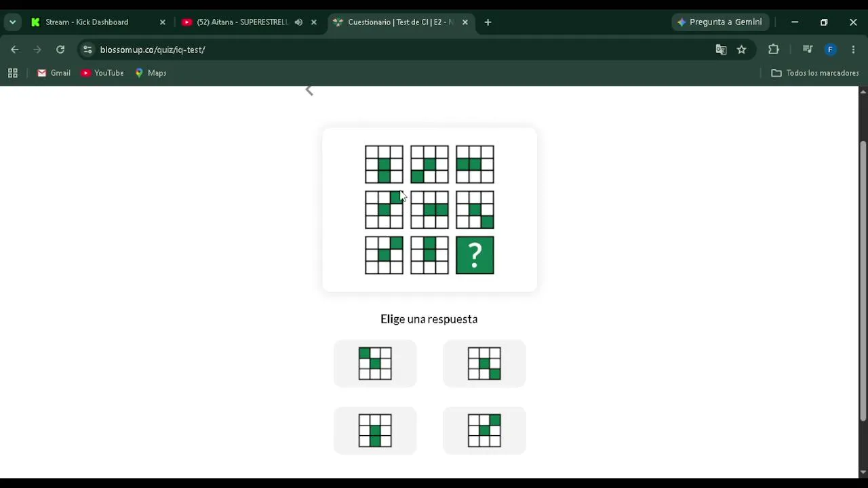The width and height of the screenshot is (868, 488).
Task: Translate this page icon
Action: coord(721,49)
